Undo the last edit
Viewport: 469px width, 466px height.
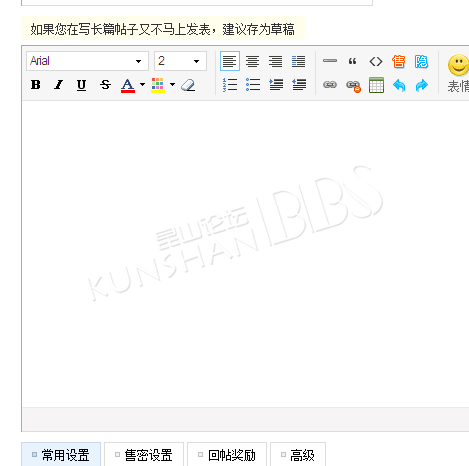(399, 85)
